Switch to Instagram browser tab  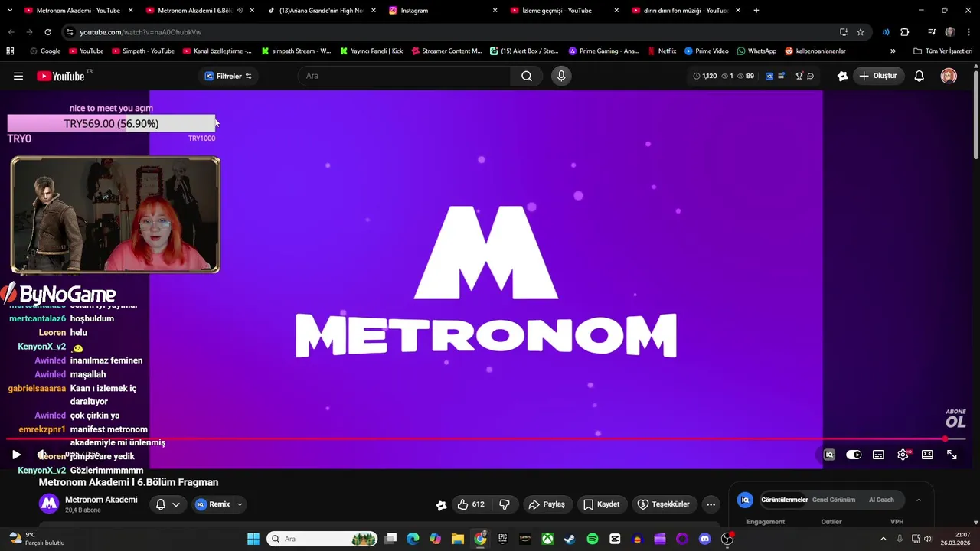[441, 11]
